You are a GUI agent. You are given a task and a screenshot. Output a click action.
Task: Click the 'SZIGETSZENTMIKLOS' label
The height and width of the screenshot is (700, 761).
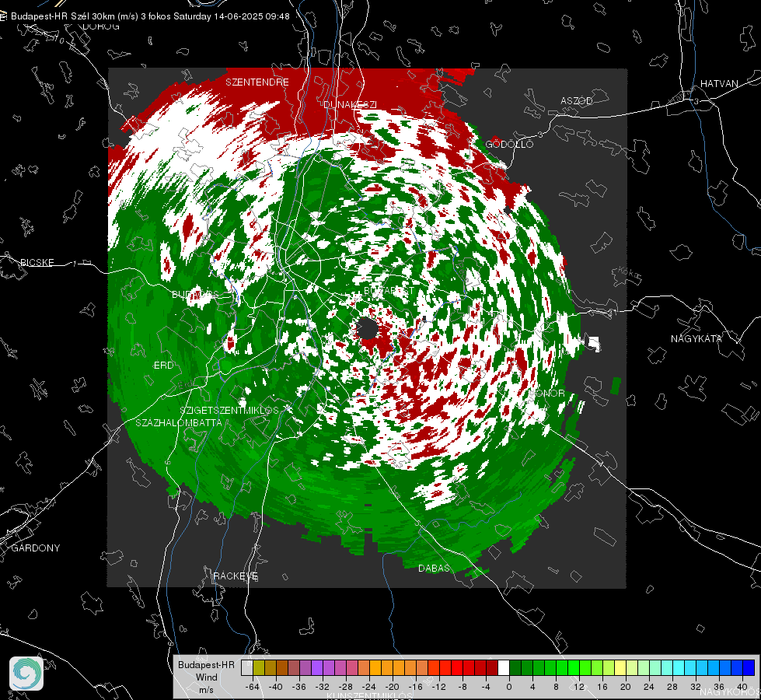tap(229, 411)
